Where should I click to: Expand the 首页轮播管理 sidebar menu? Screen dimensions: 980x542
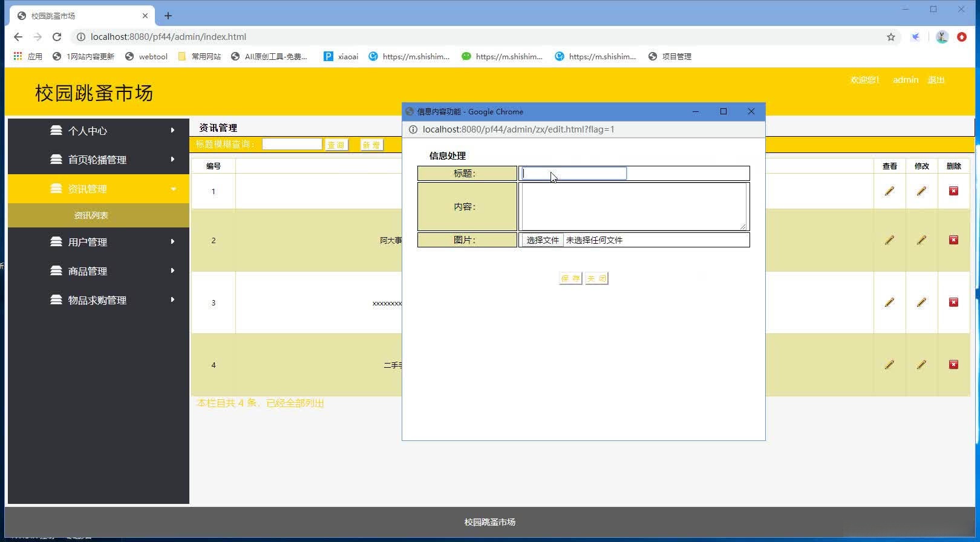[99, 160]
